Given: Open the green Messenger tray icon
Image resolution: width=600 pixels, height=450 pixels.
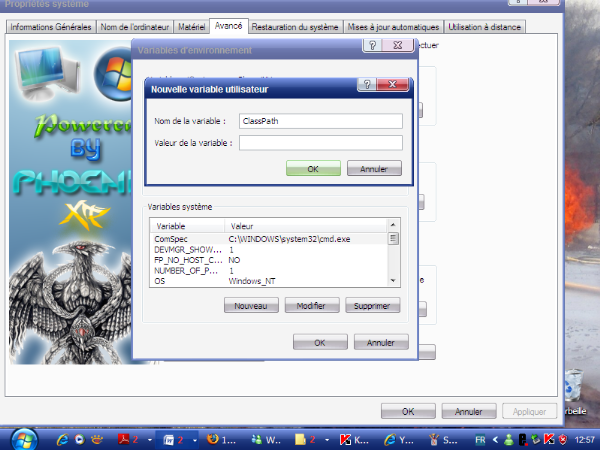Looking at the screenshot, I should (509, 440).
